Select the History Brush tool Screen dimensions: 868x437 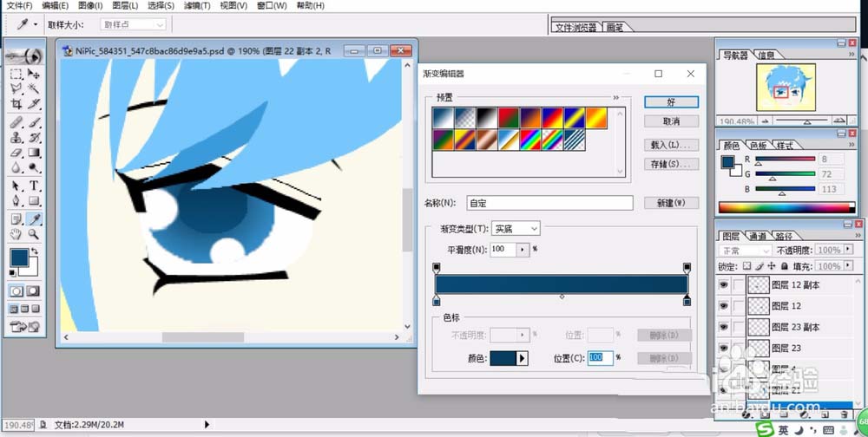[34, 137]
